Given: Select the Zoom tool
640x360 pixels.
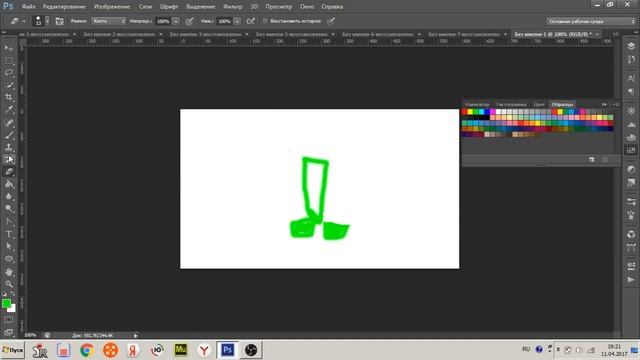Looking at the screenshot, I should [9, 284].
